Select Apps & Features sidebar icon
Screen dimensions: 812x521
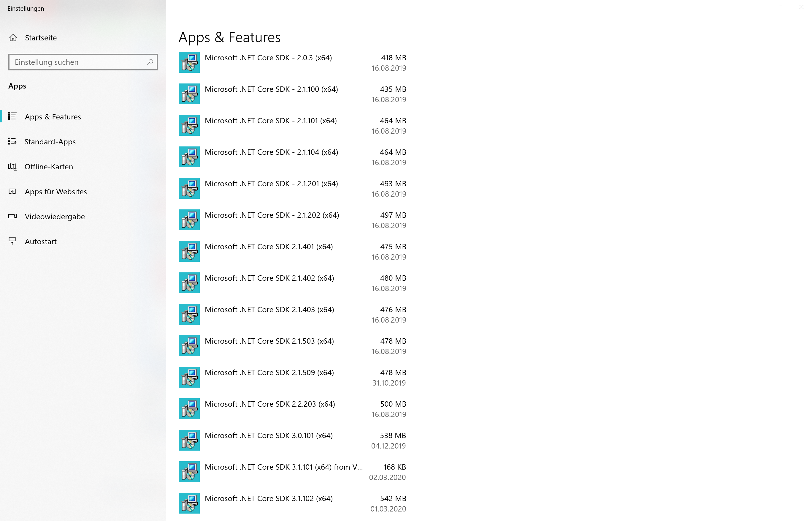tap(12, 116)
